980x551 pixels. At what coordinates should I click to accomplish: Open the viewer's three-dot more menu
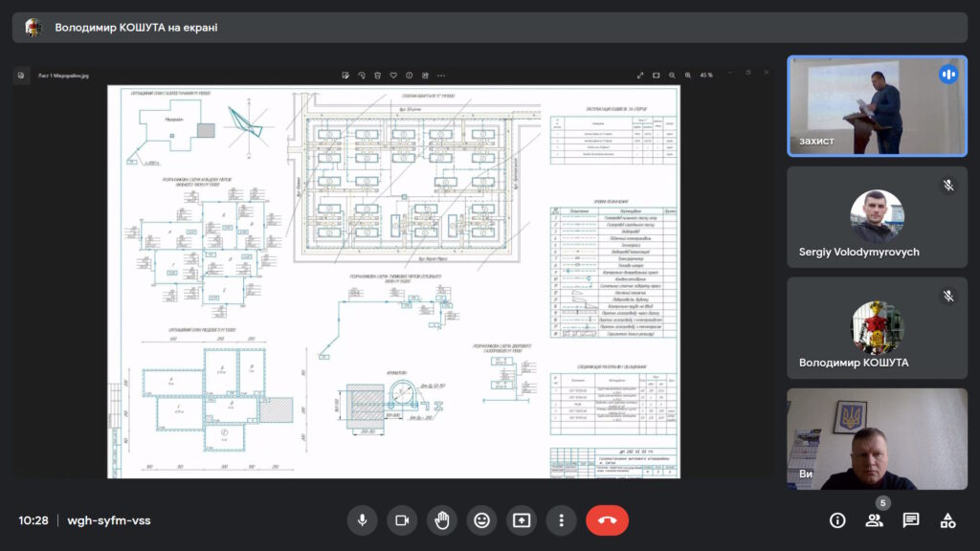(441, 75)
